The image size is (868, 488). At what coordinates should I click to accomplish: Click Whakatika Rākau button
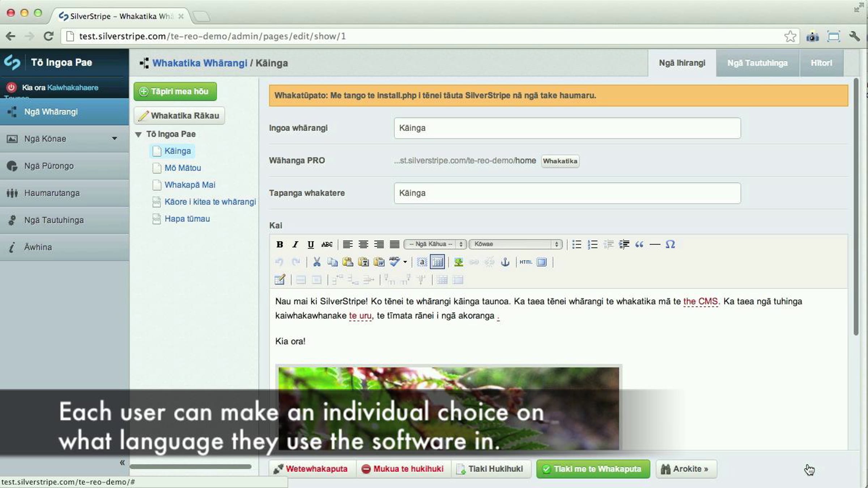tap(179, 116)
